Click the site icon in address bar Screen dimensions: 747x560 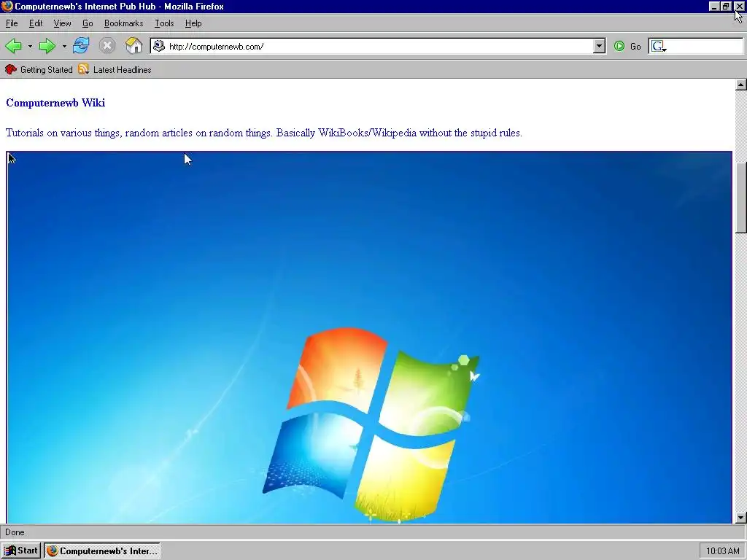pos(159,46)
